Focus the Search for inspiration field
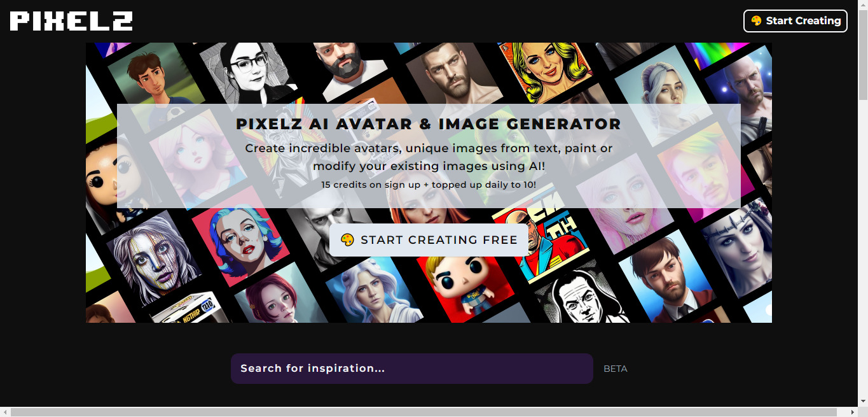 (x=412, y=369)
